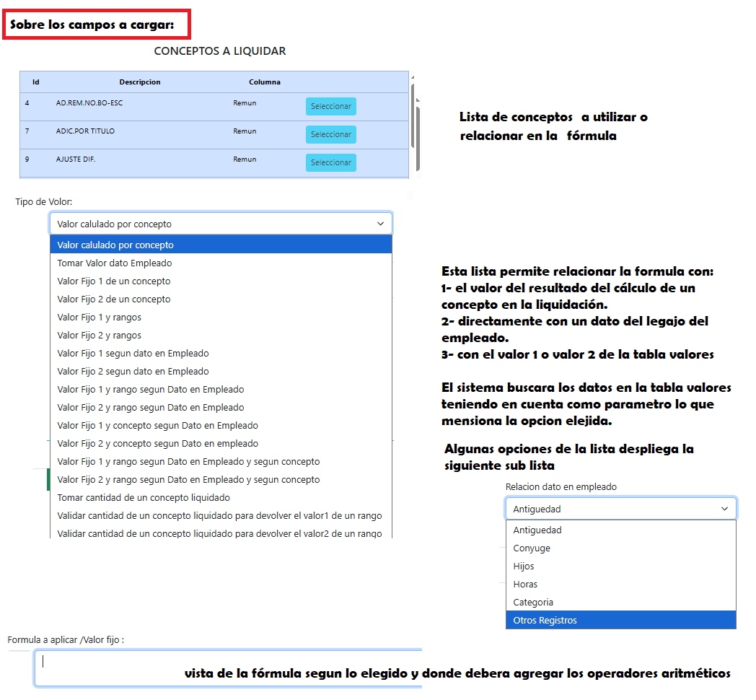
Task: Click the ADIC.POR TITULO description cell
Action: 85,131
